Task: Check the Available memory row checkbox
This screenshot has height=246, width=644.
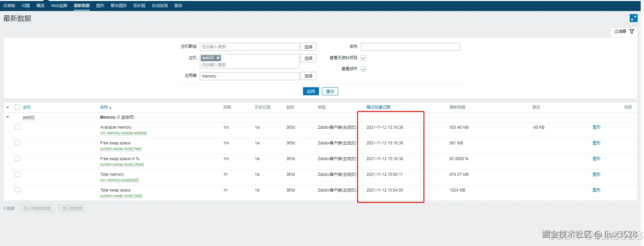Action: click(17, 127)
